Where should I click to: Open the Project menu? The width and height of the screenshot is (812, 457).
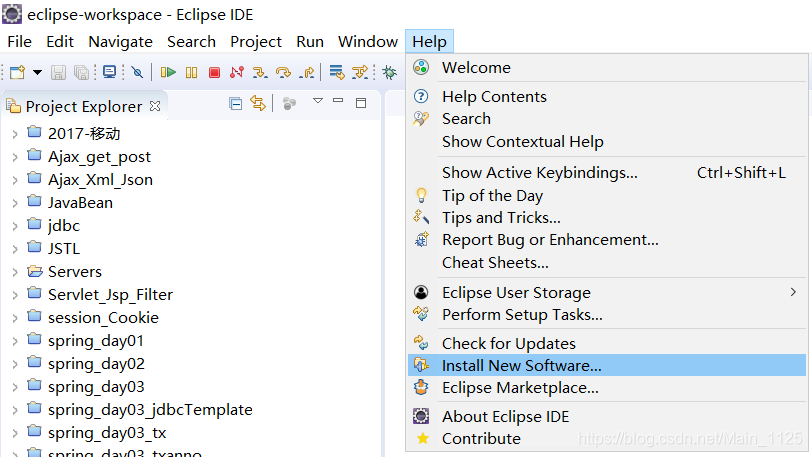[256, 41]
